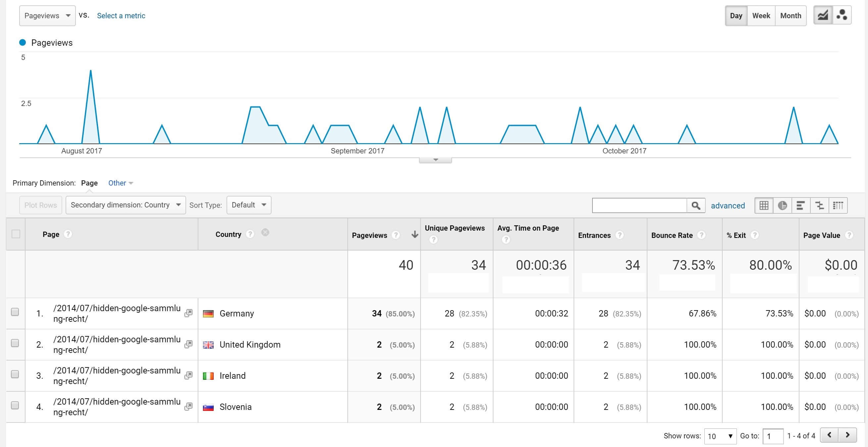The image size is (868, 447).
Task: Select the performance bar view icon
Action: 801,205
